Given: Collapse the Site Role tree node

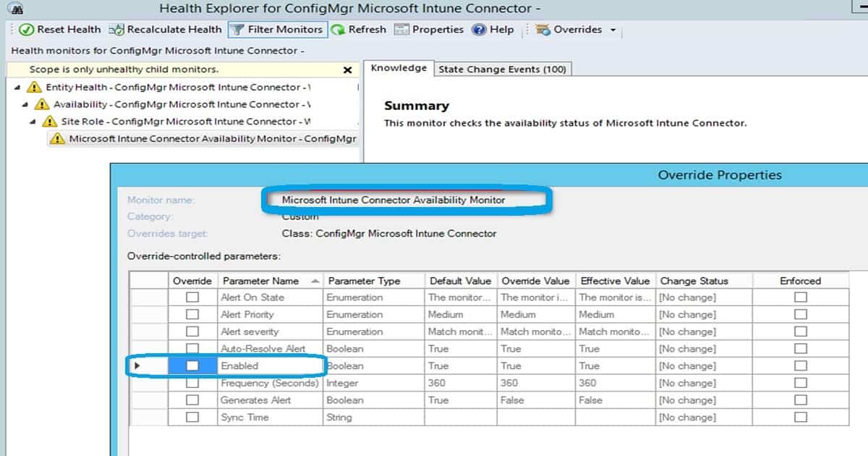Looking at the screenshot, I should (33, 122).
